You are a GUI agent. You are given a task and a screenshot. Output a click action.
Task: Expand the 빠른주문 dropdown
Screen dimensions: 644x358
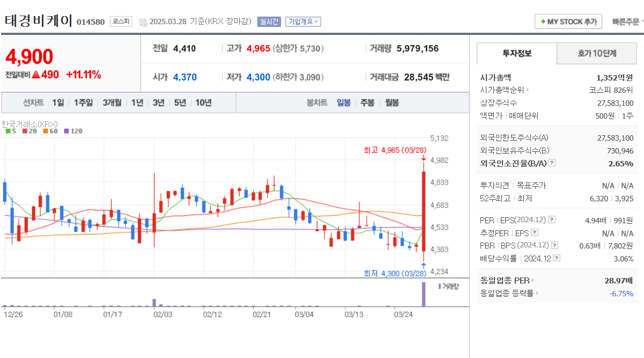point(628,22)
